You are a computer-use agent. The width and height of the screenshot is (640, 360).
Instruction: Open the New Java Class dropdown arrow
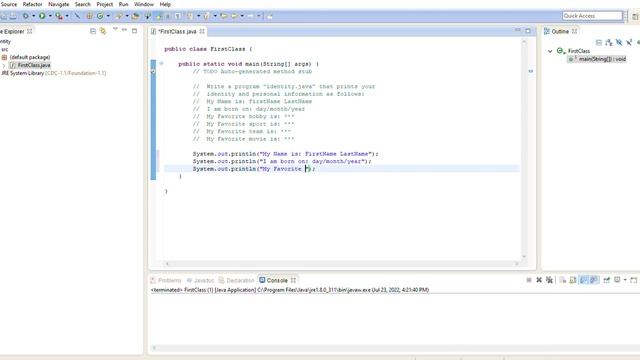108,16
